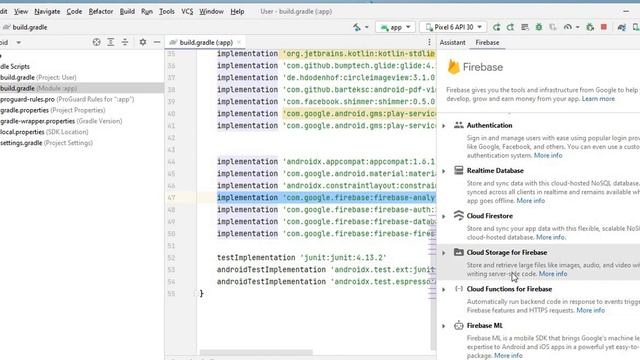The width and height of the screenshot is (640, 360).
Task: Open the Run menu
Action: click(147, 11)
